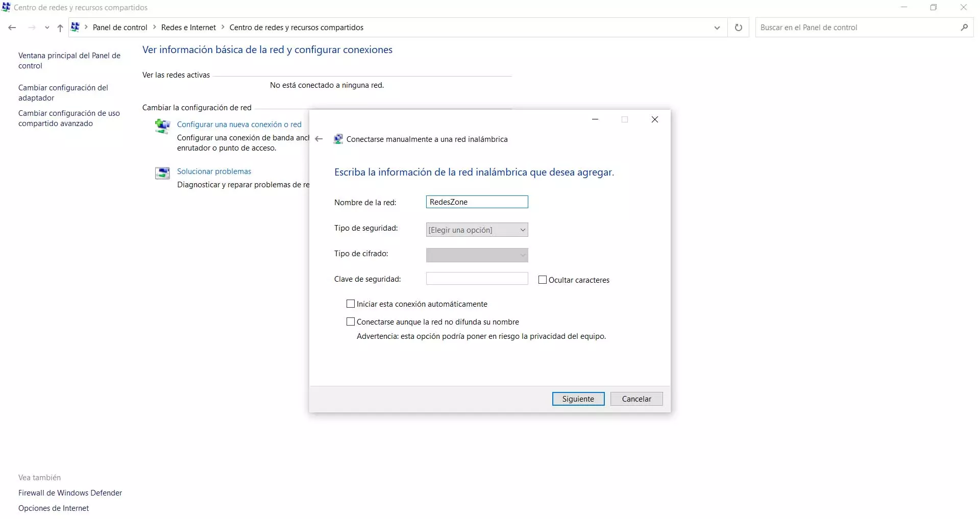The height and width of the screenshot is (519, 980).
Task: Click the Control Panel icon in address bar
Action: point(75,27)
